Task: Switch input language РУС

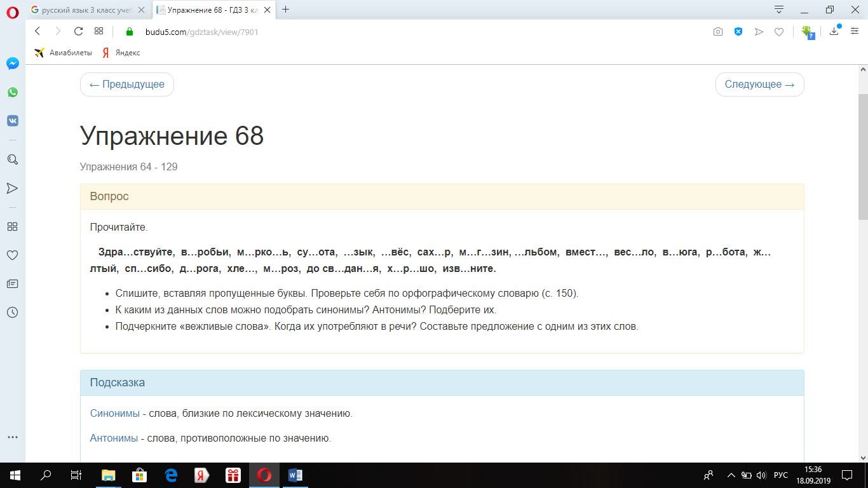Action: tap(781, 475)
